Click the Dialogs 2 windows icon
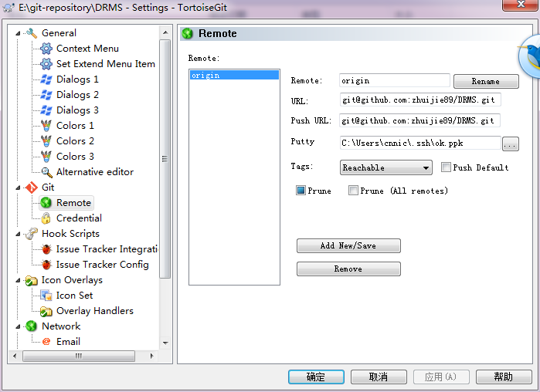Screen dimensions: 540x392 [46, 95]
